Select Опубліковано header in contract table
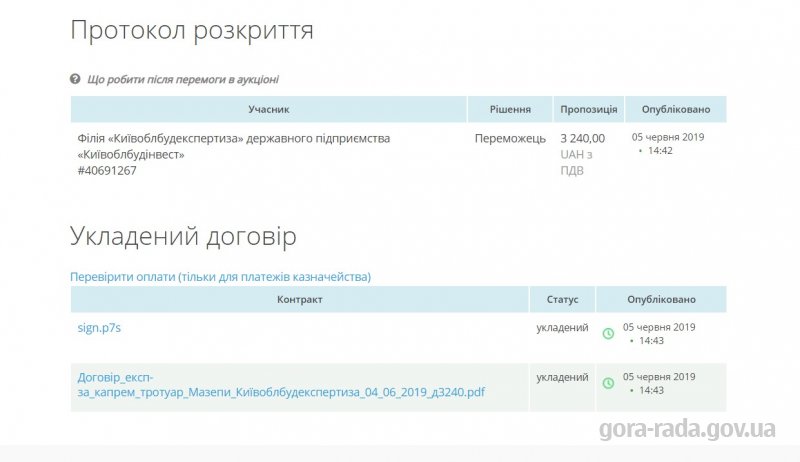Screen dimensions: 800x462 click(x=661, y=299)
